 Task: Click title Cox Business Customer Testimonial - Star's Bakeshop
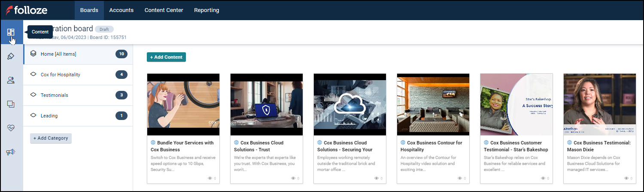coord(516,146)
